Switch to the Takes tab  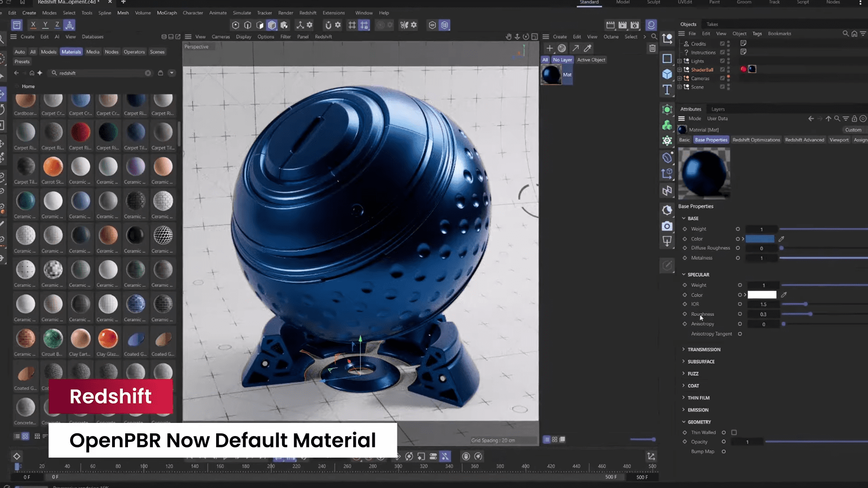tap(712, 24)
